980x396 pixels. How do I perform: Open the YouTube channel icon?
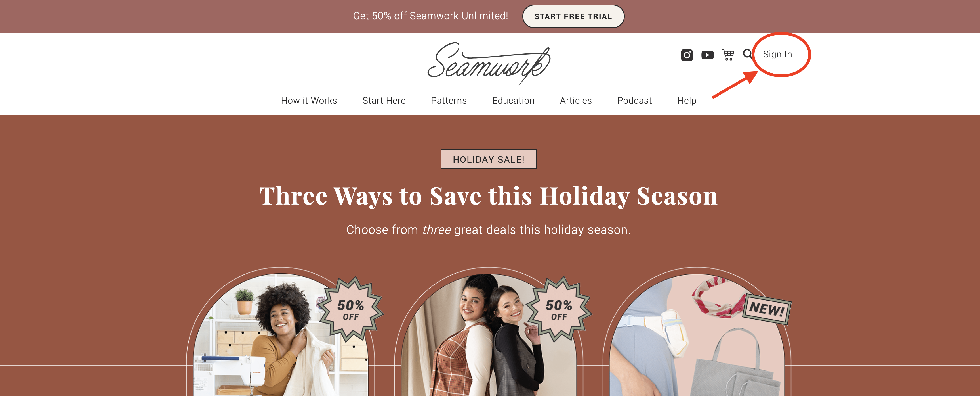pos(707,55)
